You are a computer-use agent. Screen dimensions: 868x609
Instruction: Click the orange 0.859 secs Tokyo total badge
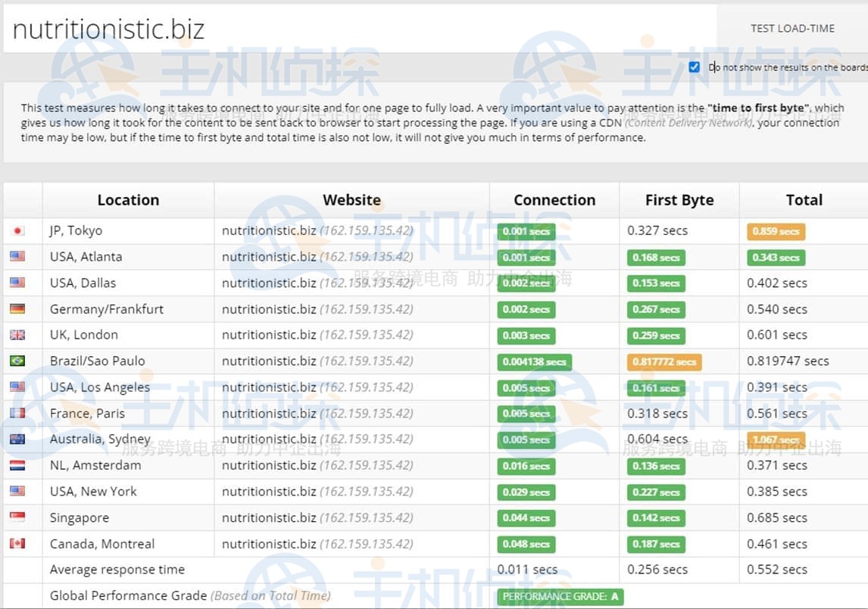coord(776,232)
